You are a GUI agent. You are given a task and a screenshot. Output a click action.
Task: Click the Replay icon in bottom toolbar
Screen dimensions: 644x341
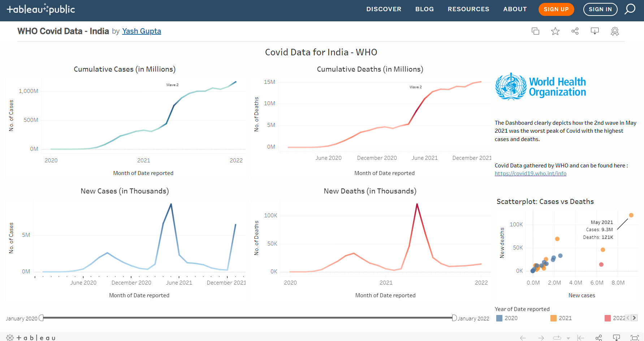[x=557, y=338]
